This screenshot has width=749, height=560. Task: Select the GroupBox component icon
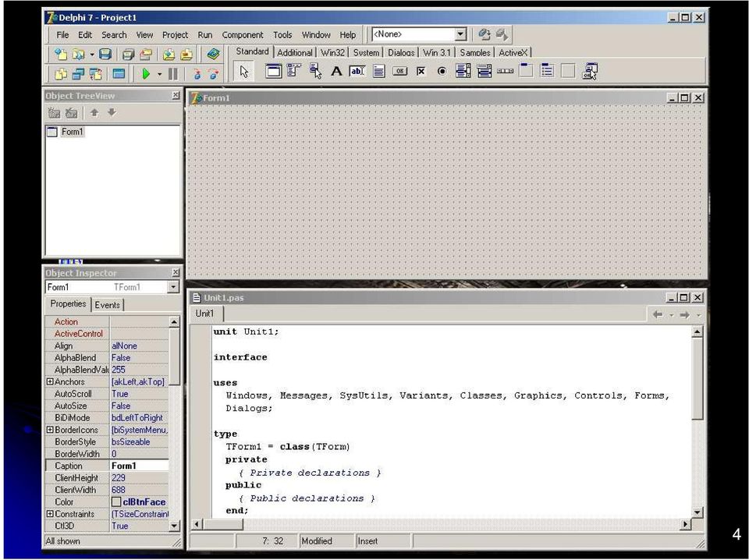526,71
